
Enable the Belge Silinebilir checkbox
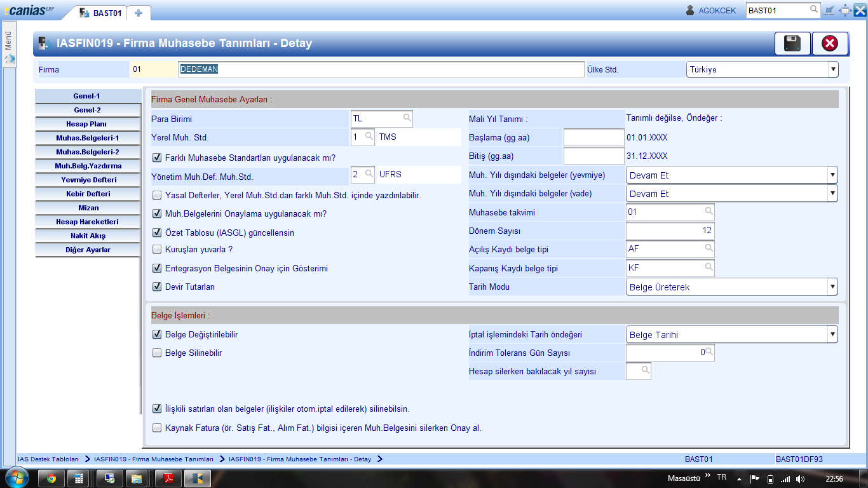coord(157,353)
